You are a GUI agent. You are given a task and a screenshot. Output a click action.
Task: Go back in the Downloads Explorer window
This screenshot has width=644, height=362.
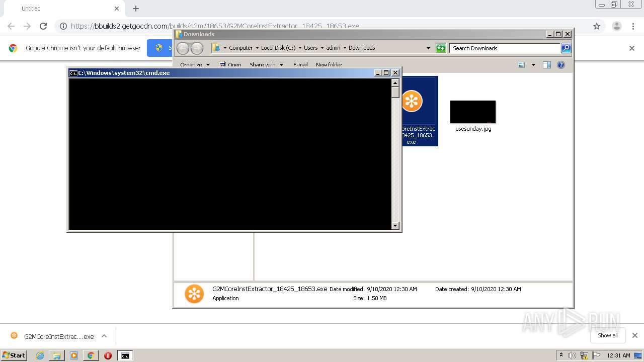(183, 48)
